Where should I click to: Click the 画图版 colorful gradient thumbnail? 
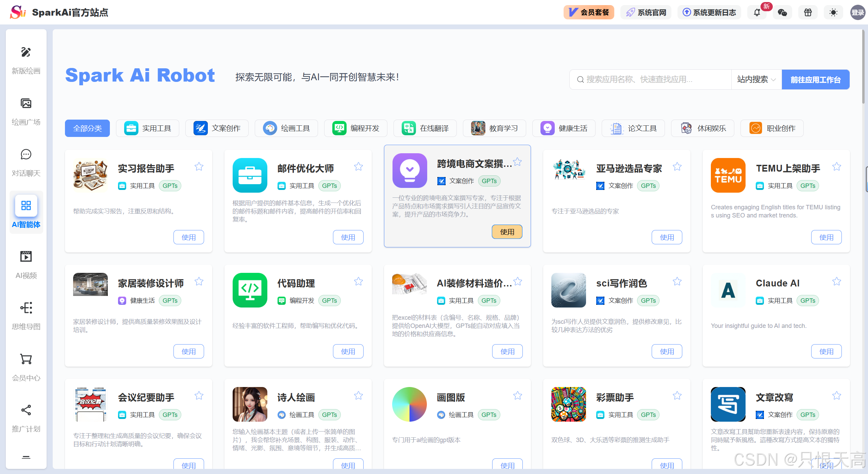point(409,404)
